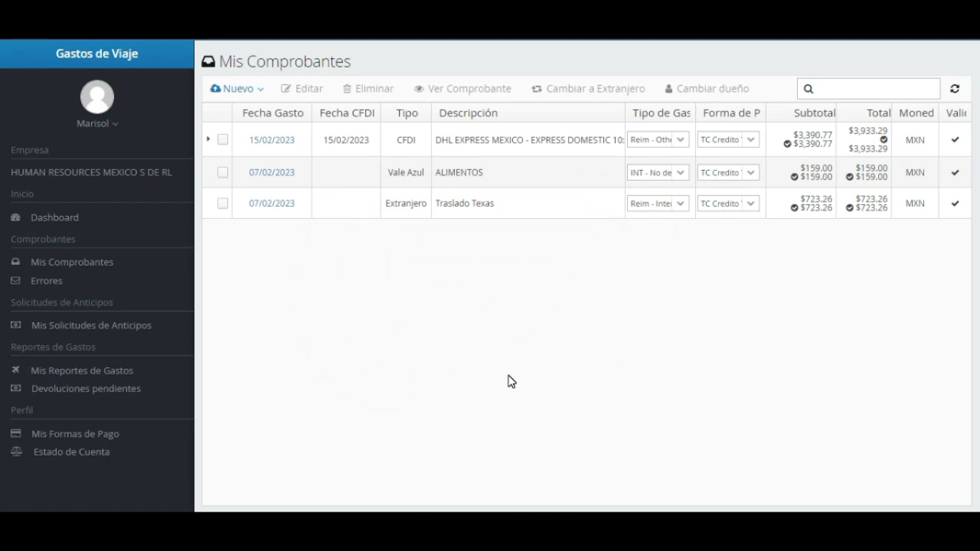
Task: Click ALIMENTOS row date 07/02/2023 link
Action: coord(272,172)
